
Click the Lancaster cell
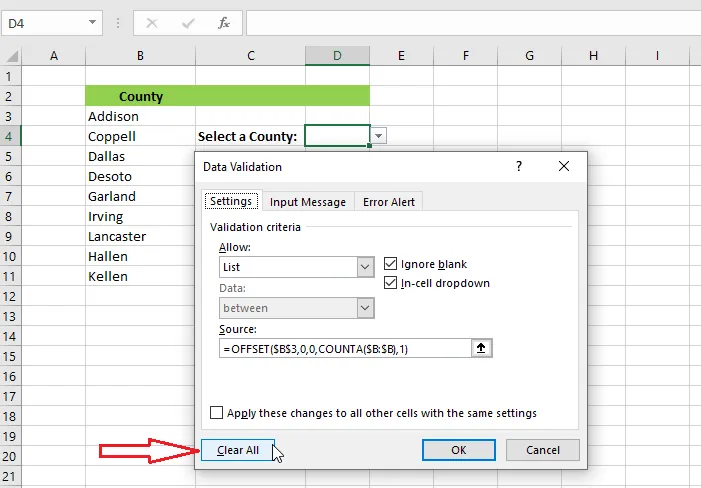pos(140,236)
